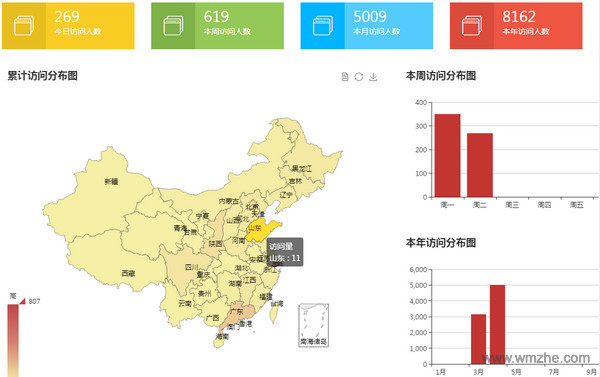Click the 807 legend maximum value
Screen dimensions: 600x377
pyautogui.click(x=34, y=302)
